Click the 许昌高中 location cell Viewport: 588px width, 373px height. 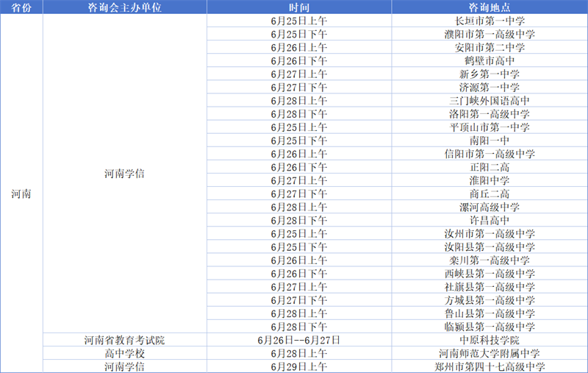(490, 220)
